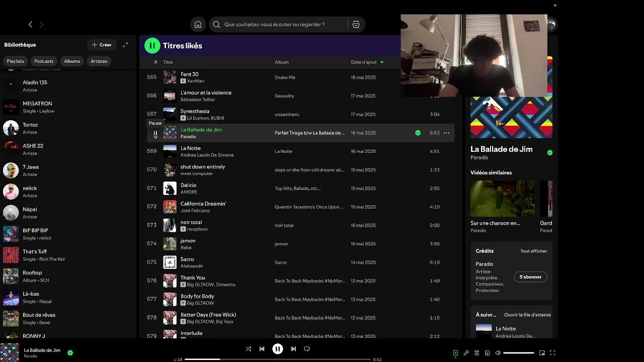Select the Playlists filter chip

coord(15,61)
